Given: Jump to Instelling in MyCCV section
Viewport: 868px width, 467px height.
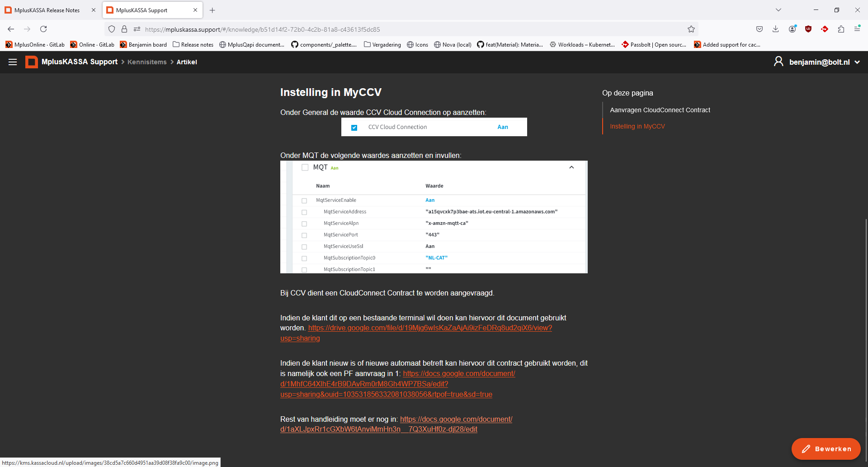Looking at the screenshot, I should coord(637,126).
